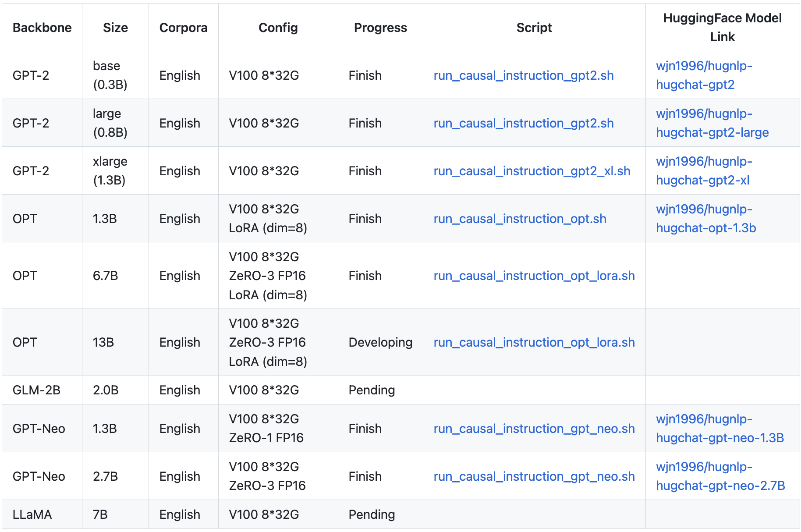This screenshot has height=532, width=801.
Task: Open the run_causal_instruction_opt.sh script link
Action: click(520, 219)
